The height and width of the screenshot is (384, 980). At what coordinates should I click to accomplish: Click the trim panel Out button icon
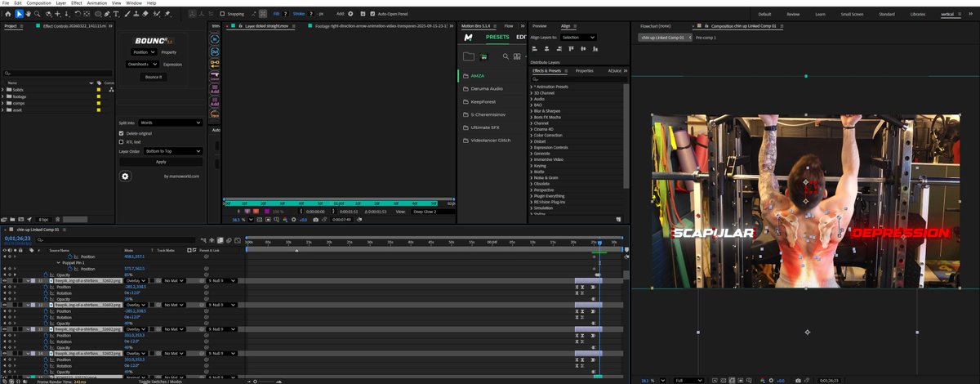coord(214,51)
